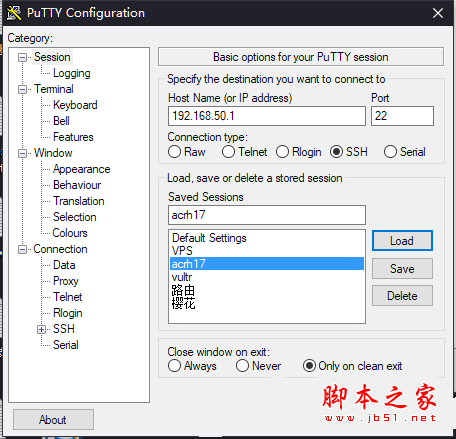Select the 路由 saved session
This screenshot has width=456, height=439.
pyautogui.click(x=267, y=290)
